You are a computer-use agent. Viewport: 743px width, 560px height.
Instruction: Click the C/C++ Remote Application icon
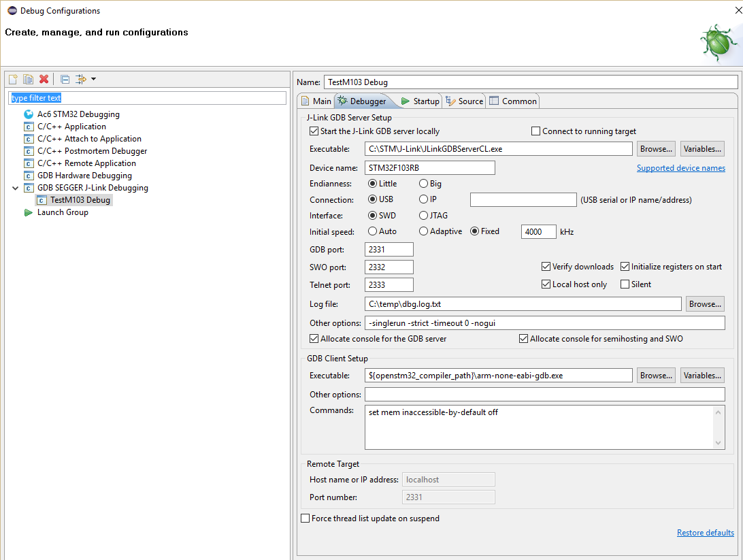(29, 163)
